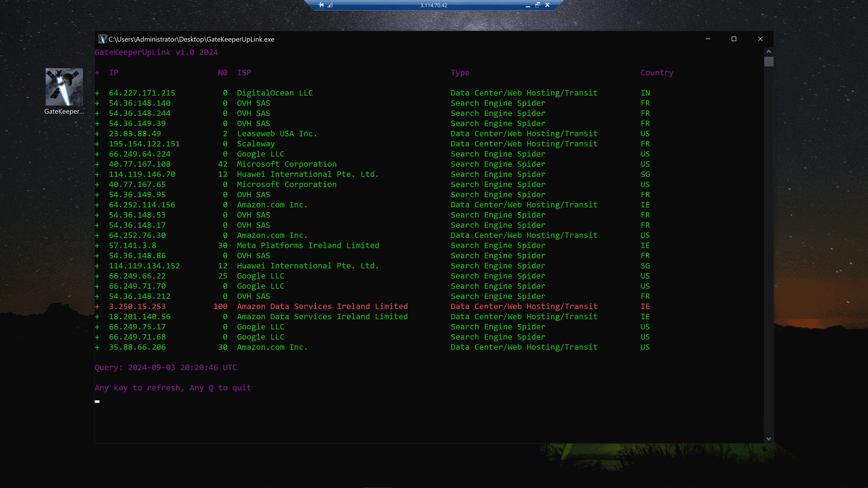Minimize the GateKeeperUpLink console window

pyautogui.click(x=708, y=39)
